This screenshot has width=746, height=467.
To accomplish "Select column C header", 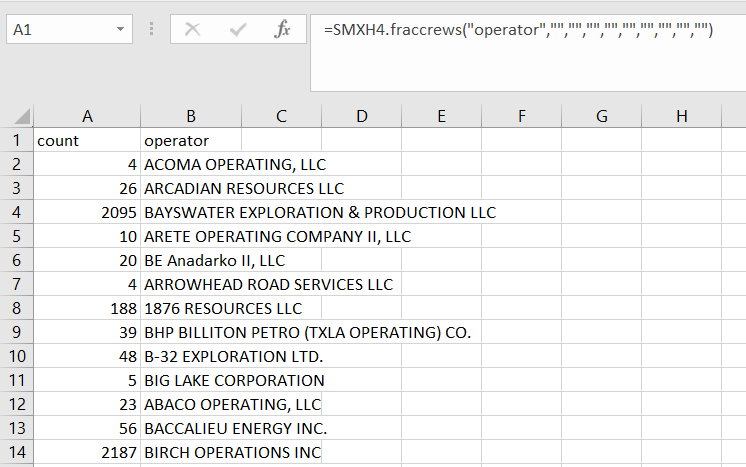I will (281, 117).
